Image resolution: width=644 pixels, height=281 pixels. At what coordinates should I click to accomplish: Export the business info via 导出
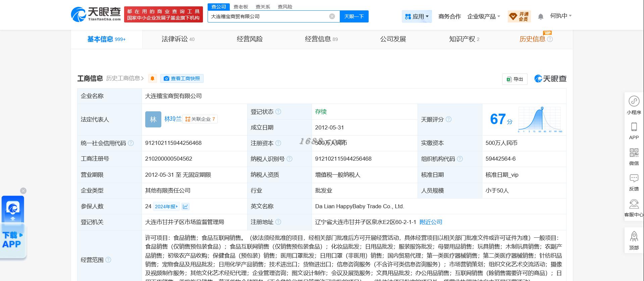(x=515, y=79)
